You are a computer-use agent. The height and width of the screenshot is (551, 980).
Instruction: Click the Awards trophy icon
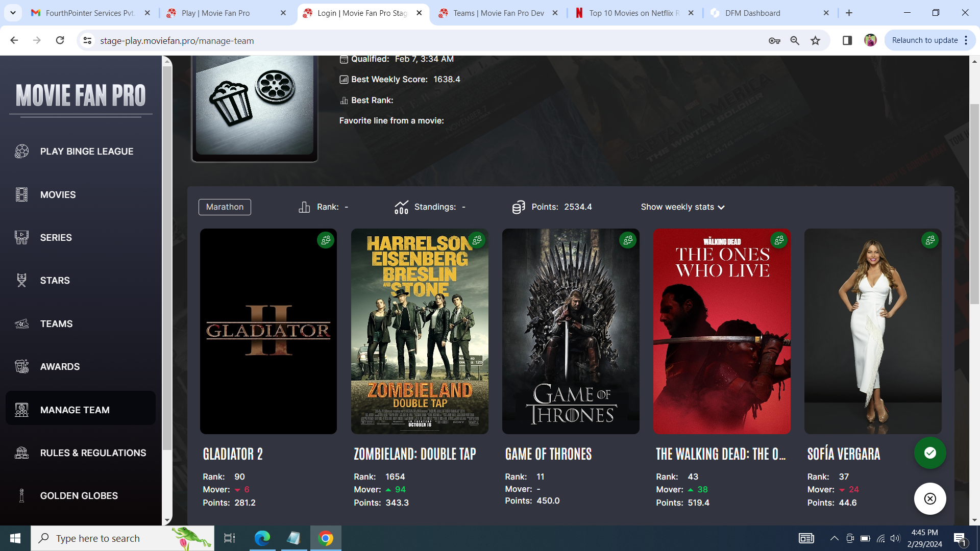tap(21, 367)
